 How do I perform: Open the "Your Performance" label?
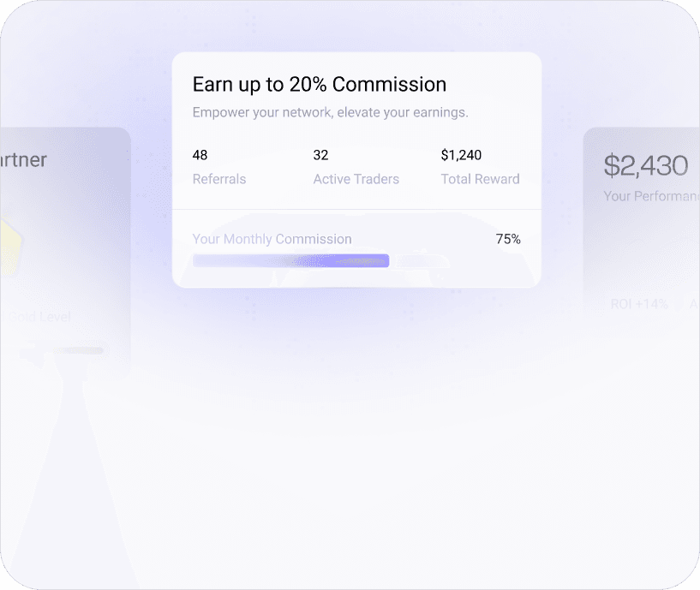pyautogui.click(x=651, y=196)
